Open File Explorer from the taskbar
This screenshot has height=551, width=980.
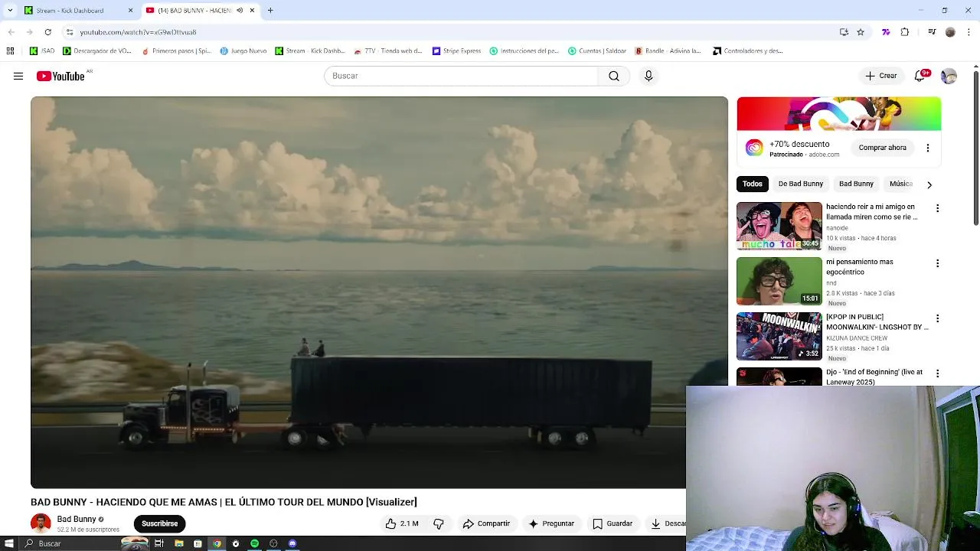178,543
